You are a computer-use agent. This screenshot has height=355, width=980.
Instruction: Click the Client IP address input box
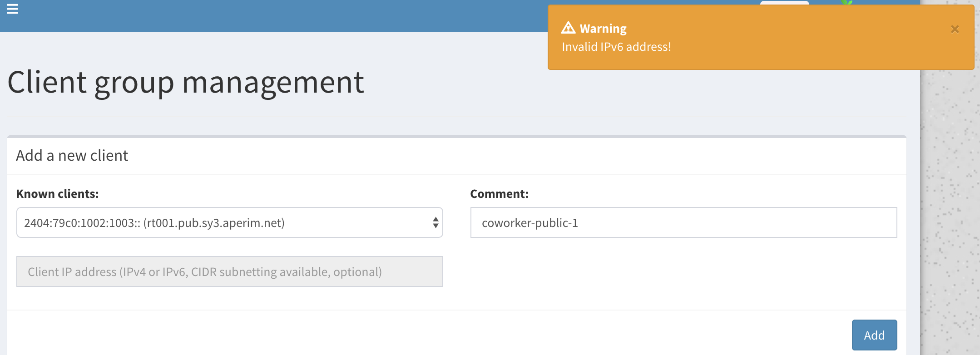tap(229, 271)
